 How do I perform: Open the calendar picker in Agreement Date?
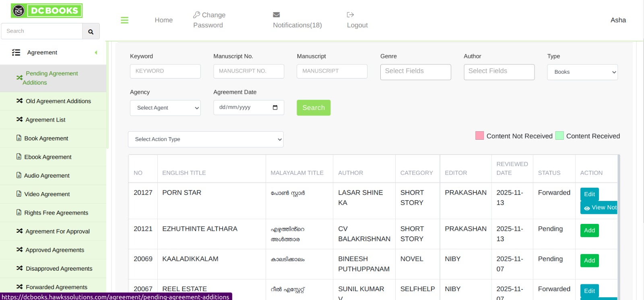[275, 108]
